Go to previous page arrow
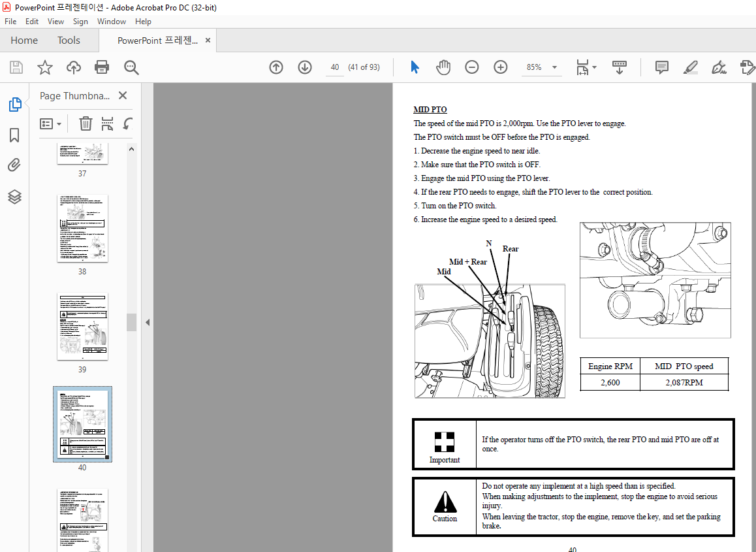Screen dimensions: 756x552 (x=276, y=67)
